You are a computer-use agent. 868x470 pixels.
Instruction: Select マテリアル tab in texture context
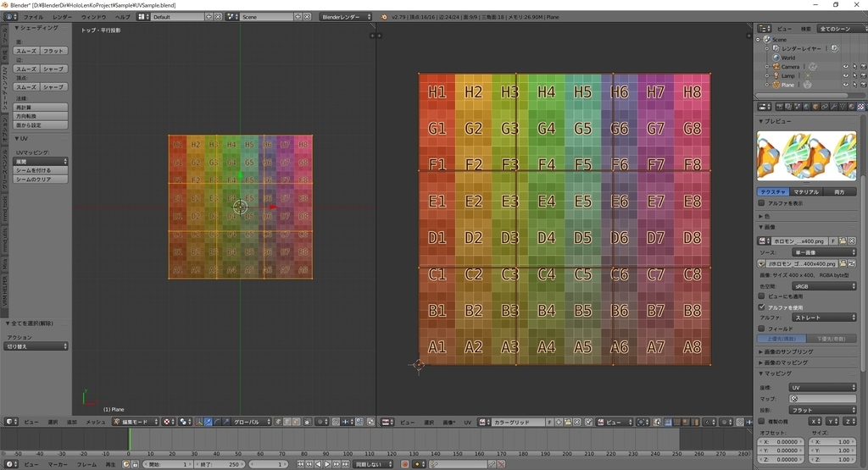[806, 192]
